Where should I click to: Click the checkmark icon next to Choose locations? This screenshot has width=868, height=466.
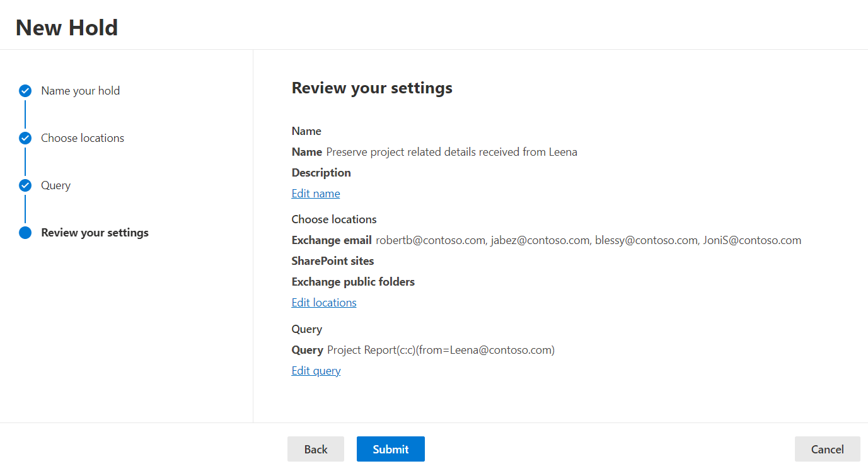pos(25,137)
